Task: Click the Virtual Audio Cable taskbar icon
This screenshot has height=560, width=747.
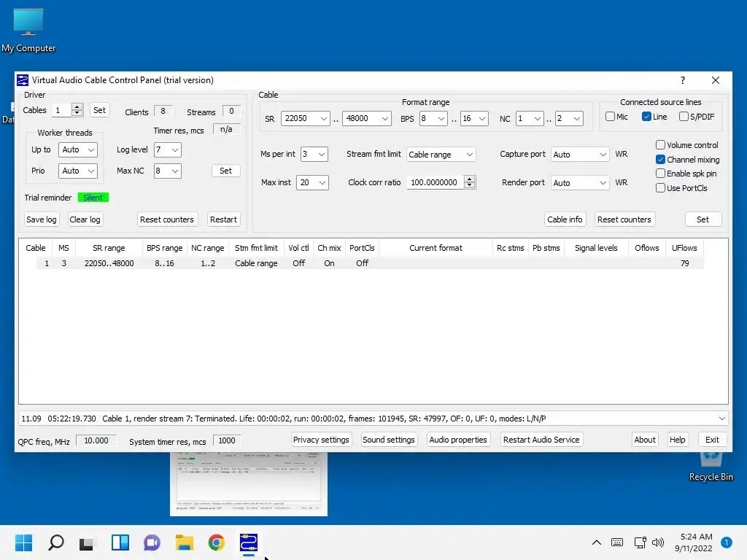Action: coord(249,542)
